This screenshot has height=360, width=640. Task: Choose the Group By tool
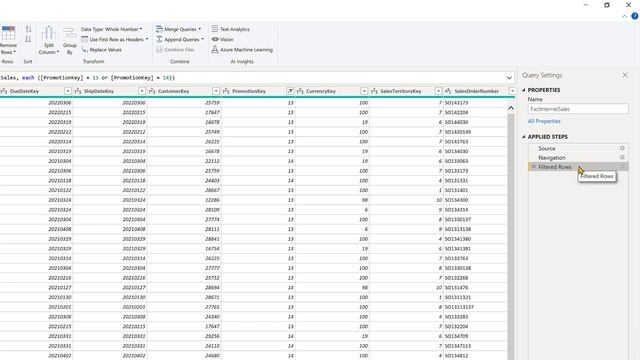point(70,41)
